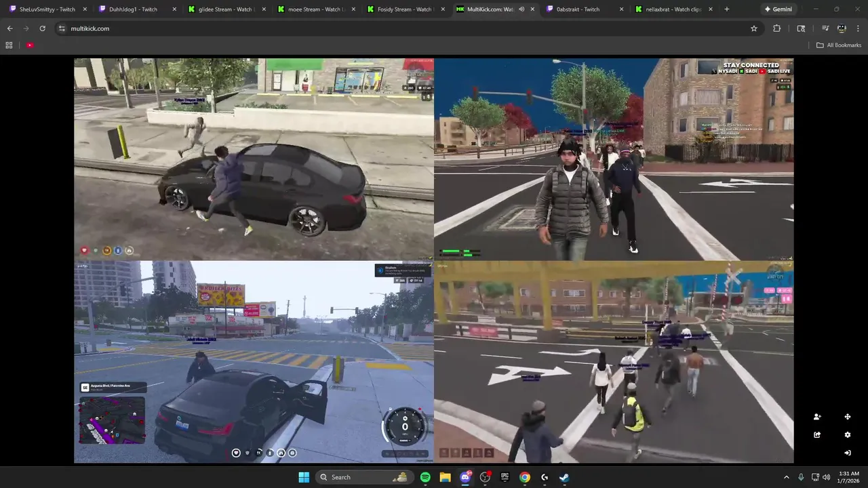Open the glidee Stream tab
This screenshot has width=868, height=488.
(x=222, y=9)
